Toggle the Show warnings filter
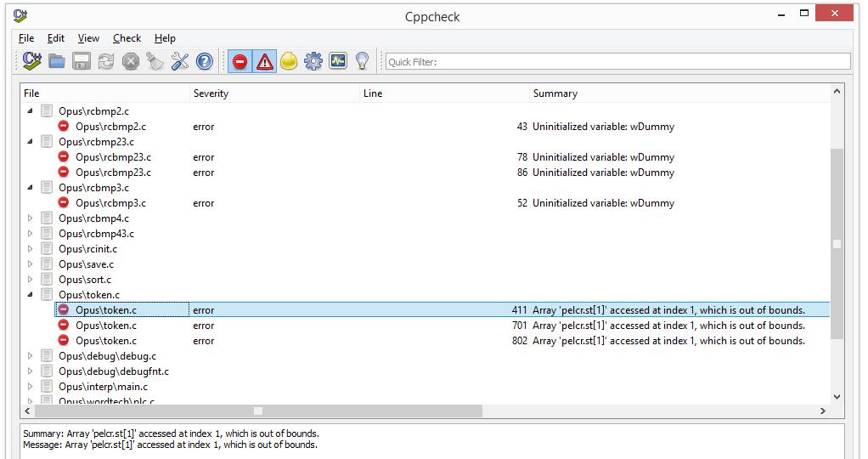Screen dimensions: 868x459 tap(265, 61)
